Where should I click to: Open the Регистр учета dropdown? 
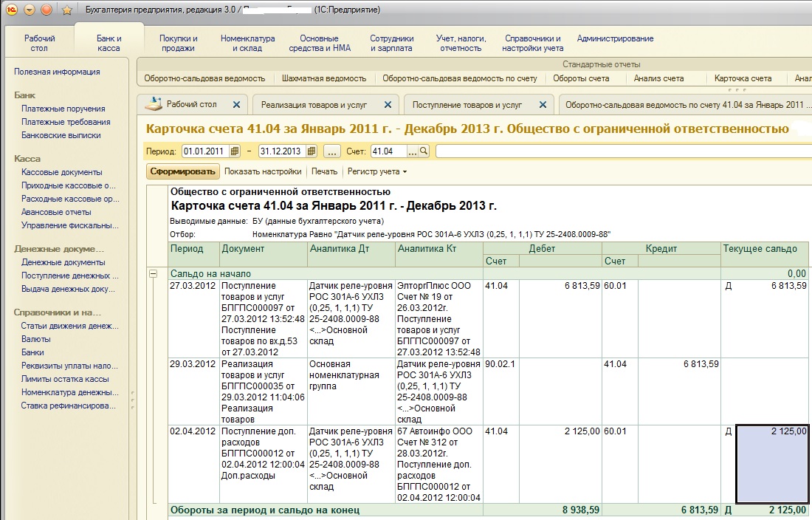377,172
